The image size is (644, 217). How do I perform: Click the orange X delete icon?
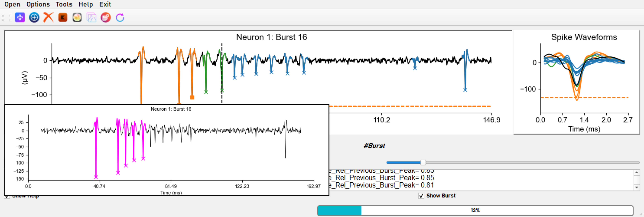(x=49, y=18)
